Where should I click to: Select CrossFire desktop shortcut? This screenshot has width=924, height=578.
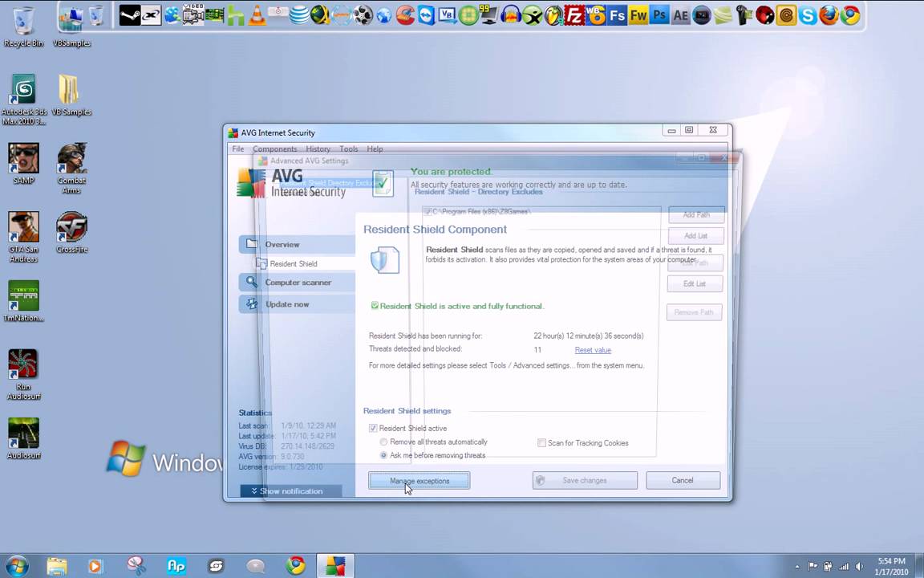(72, 232)
